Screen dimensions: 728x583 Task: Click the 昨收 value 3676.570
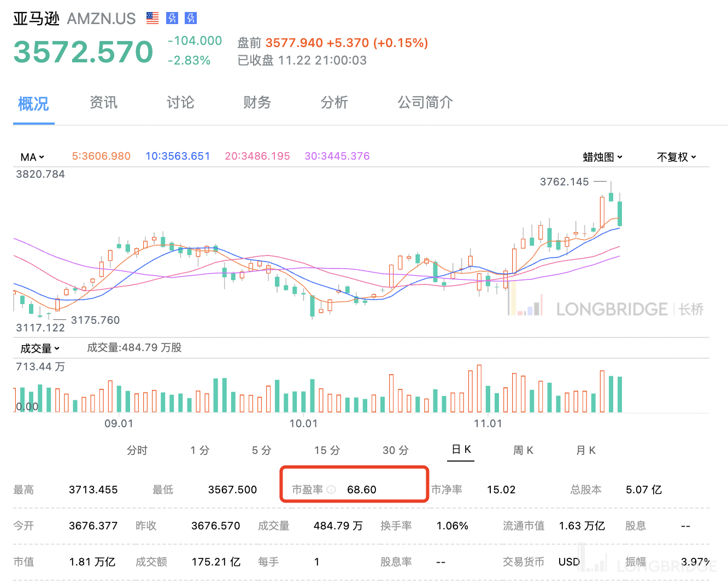click(x=216, y=526)
